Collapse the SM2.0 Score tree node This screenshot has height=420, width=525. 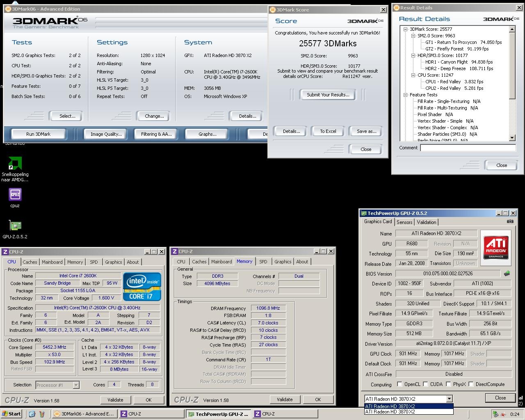point(413,36)
